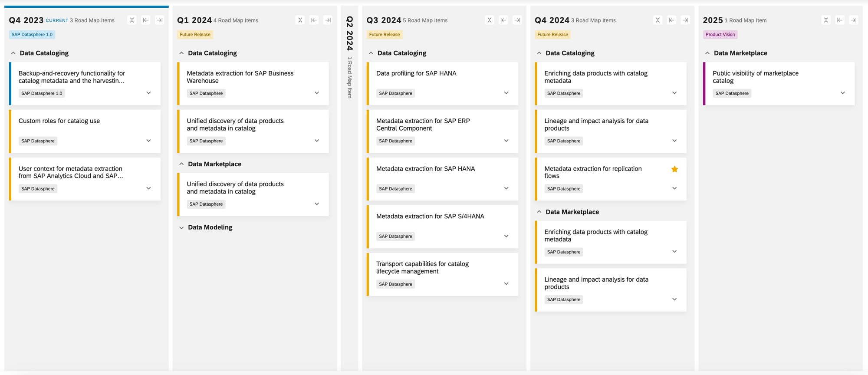
Task: Collapse the Q4 2023 column using its collapse icon
Action: 132,20
